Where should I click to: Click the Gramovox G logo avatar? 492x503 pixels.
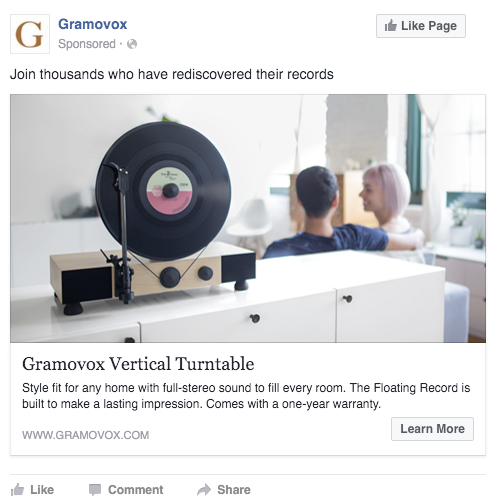tap(30, 34)
